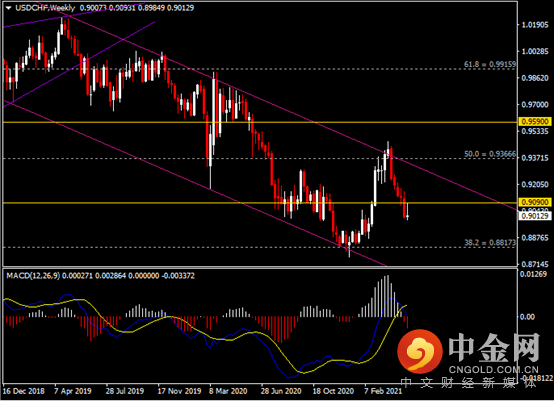Select the 50.0 Fibonacci level label
Screen dimensions: 554x401
[490, 154]
